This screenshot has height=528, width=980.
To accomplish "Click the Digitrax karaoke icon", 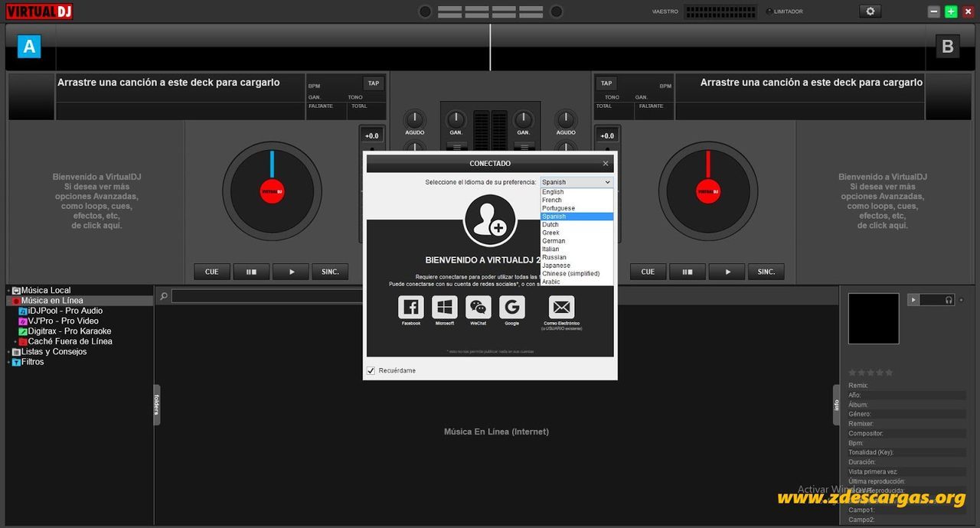I will click(23, 331).
